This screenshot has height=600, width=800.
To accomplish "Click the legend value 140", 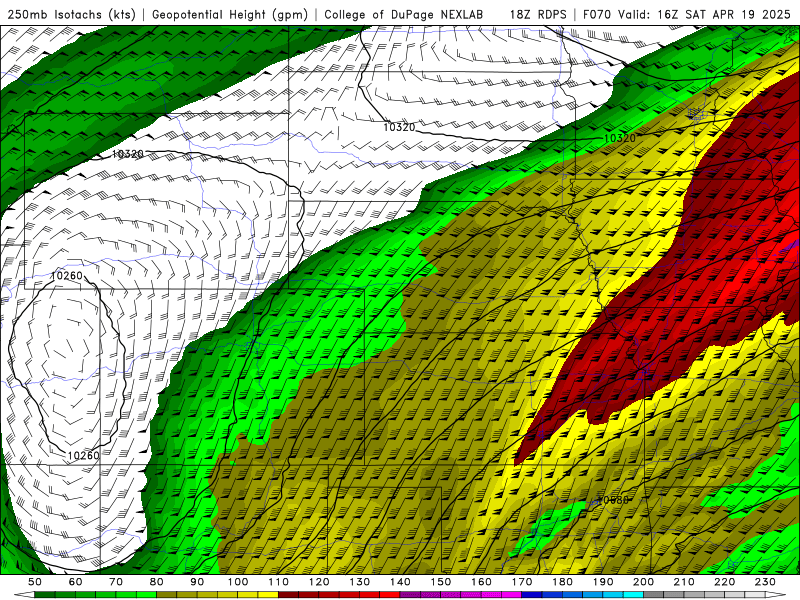I will tap(400, 582).
